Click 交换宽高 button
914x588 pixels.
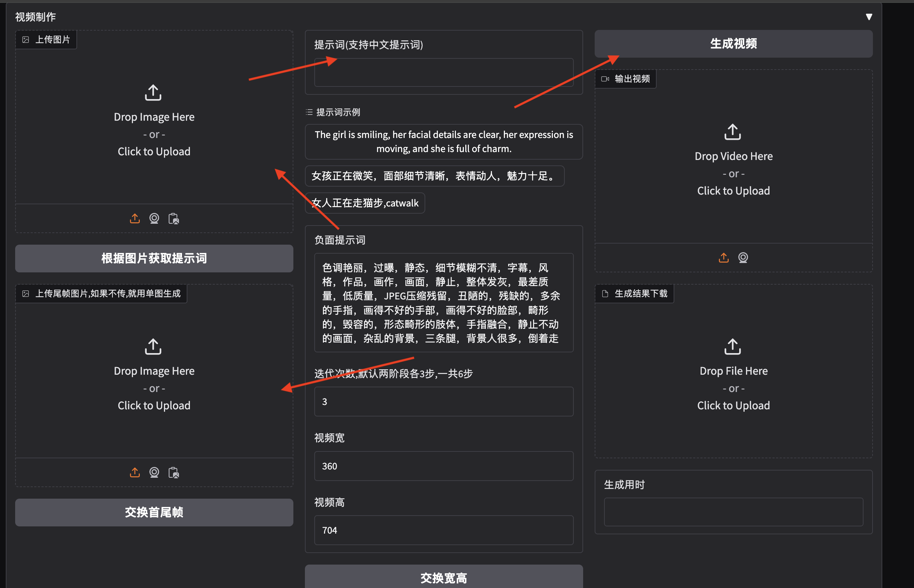pyautogui.click(x=443, y=576)
